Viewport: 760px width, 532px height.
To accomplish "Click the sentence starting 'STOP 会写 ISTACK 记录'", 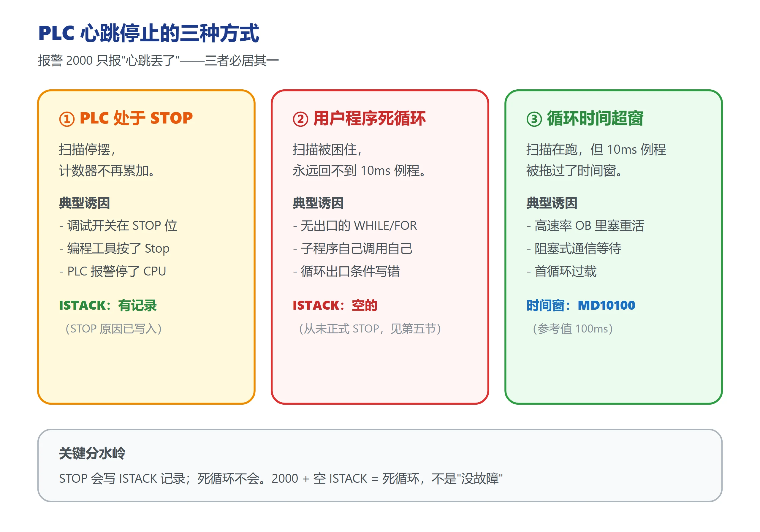I will [281, 479].
